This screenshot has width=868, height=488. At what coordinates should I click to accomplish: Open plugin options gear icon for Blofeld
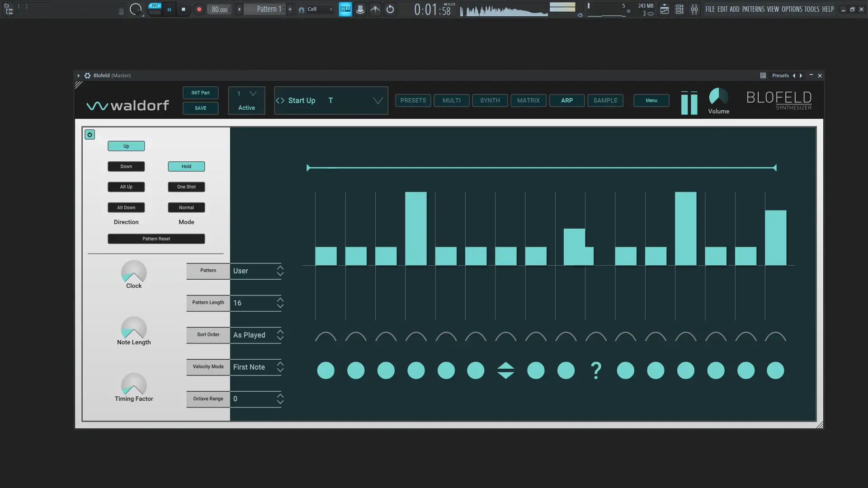pos(88,75)
